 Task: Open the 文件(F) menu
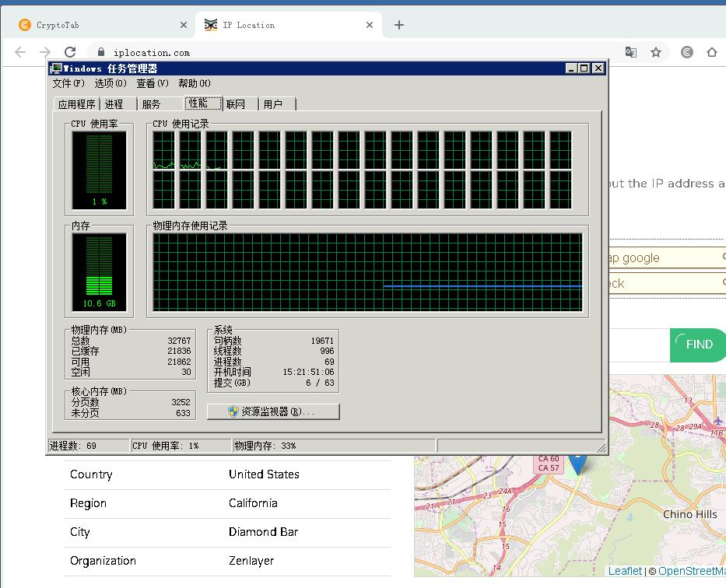pos(68,83)
